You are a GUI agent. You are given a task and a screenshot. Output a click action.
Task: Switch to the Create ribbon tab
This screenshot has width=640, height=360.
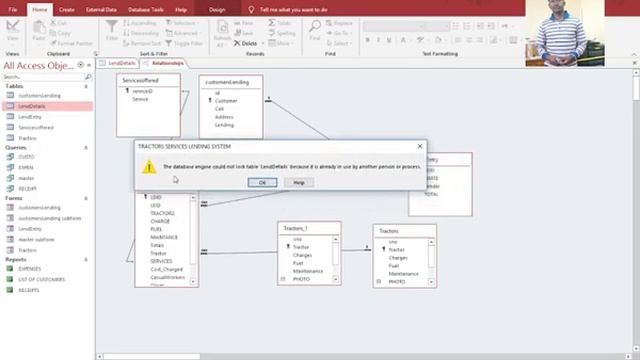[66, 9]
